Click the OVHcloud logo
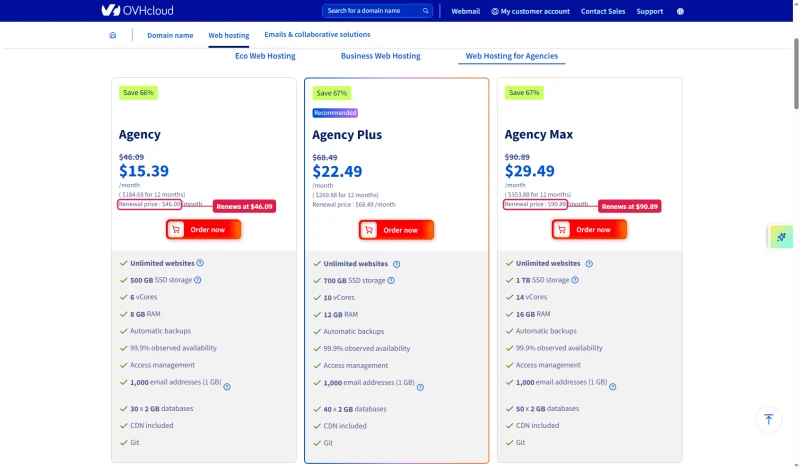 click(137, 10)
